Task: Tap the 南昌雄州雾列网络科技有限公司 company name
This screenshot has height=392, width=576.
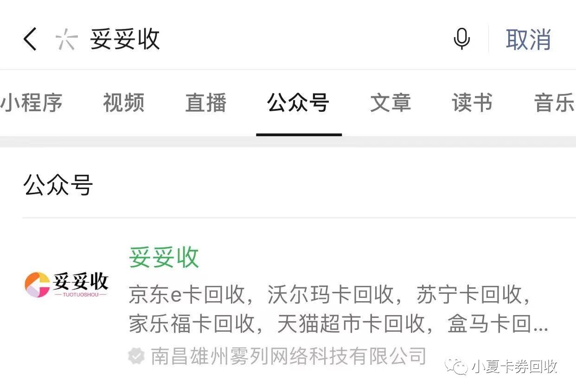Action: (288, 356)
